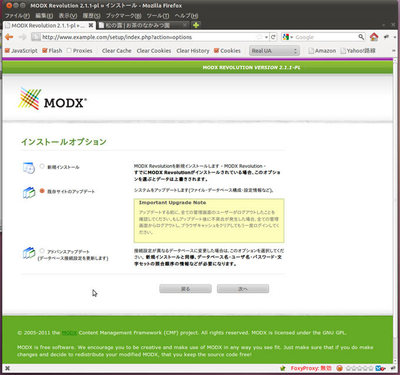This screenshot has height=375, width=400.
Task: Click the Important Upgrade Note heading
Action: pos(172,203)
